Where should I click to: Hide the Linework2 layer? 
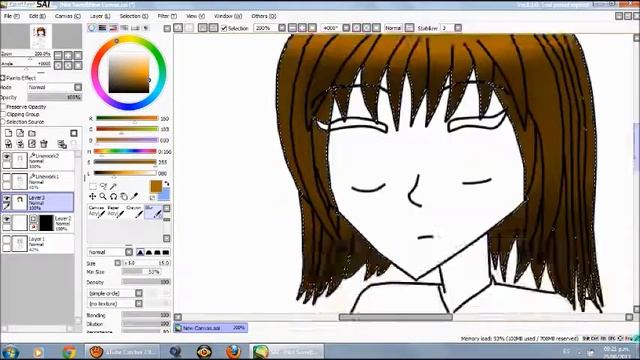click(x=7, y=157)
